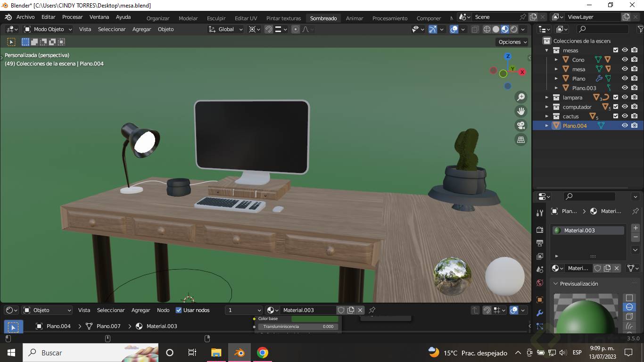Switch perspective/orthographic with the grid gizmo
Image resolution: width=644 pixels, height=362 pixels.
(521, 140)
